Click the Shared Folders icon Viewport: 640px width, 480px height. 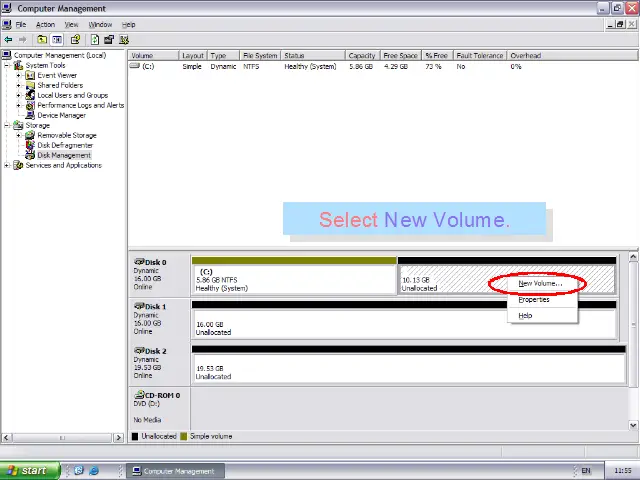[30, 85]
